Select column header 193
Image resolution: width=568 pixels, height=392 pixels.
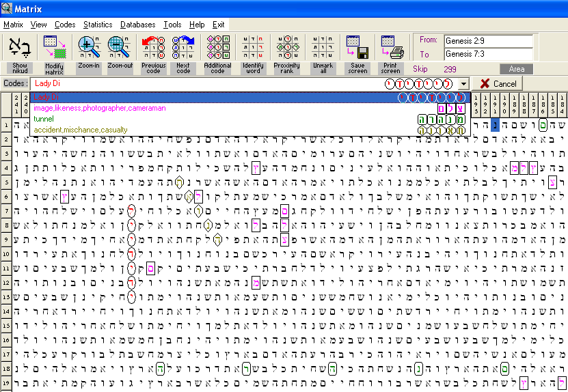click(476, 104)
